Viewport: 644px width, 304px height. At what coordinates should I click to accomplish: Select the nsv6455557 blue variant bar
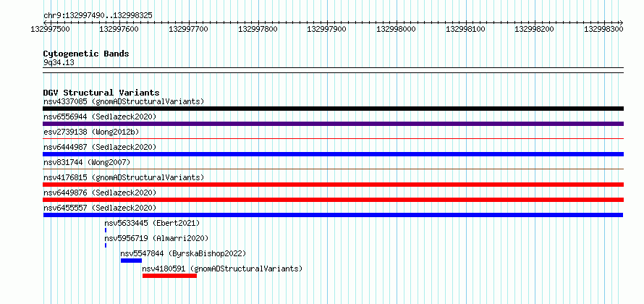[333, 215]
